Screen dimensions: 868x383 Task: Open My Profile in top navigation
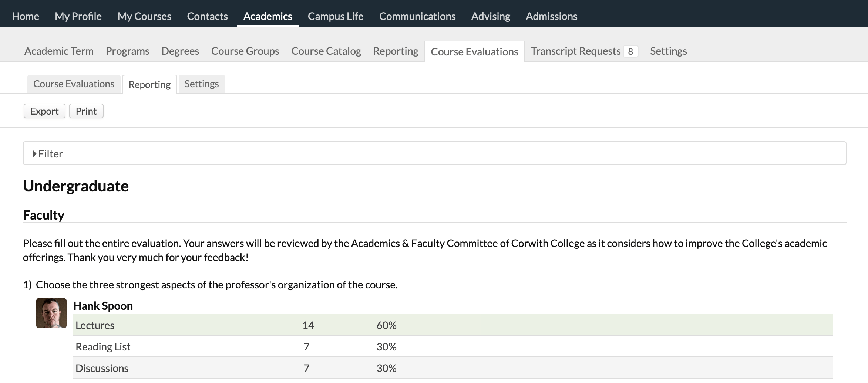click(78, 16)
